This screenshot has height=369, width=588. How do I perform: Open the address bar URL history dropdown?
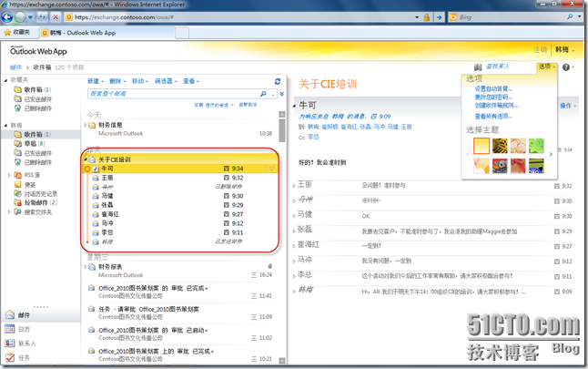(417, 17)
